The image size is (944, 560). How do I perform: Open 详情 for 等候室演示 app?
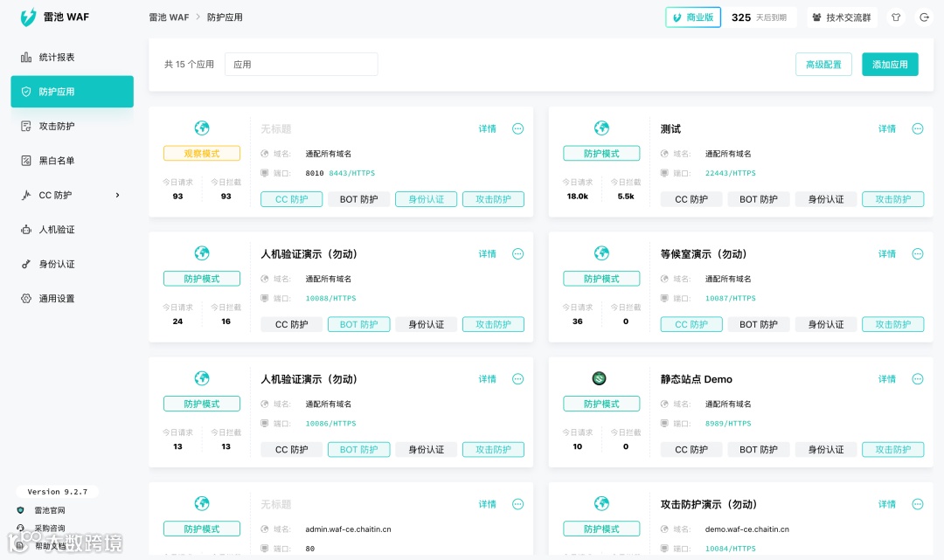click(887, 254)
